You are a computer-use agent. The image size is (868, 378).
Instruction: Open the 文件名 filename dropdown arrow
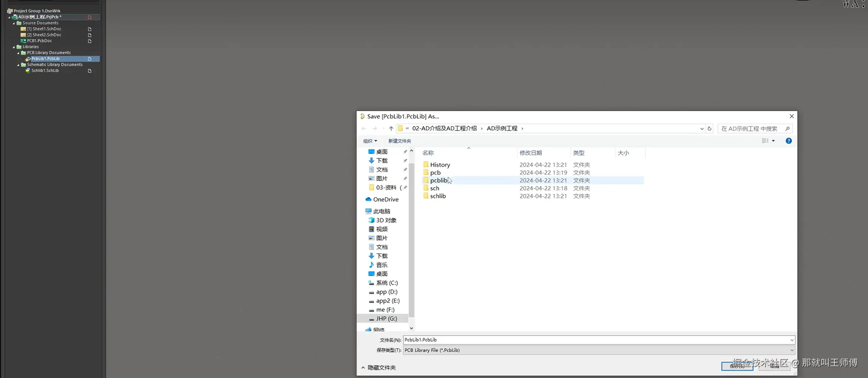coord(792,340)
